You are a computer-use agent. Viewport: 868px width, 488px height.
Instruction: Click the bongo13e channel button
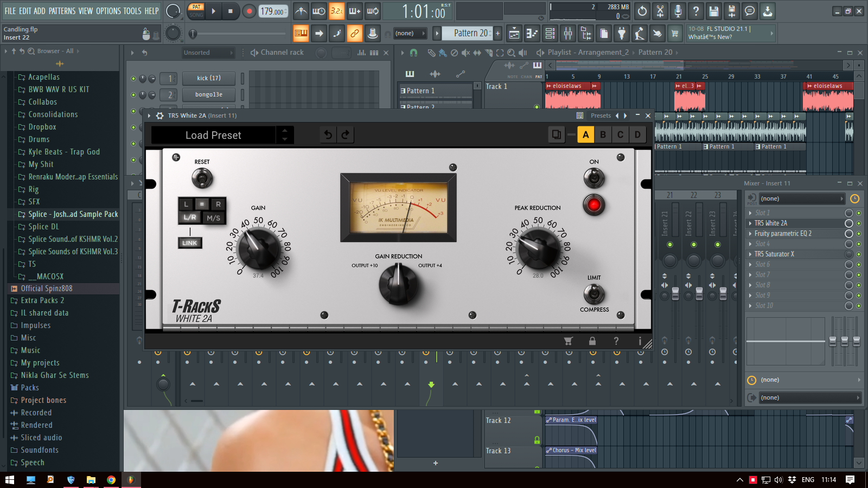coord(209,95)
